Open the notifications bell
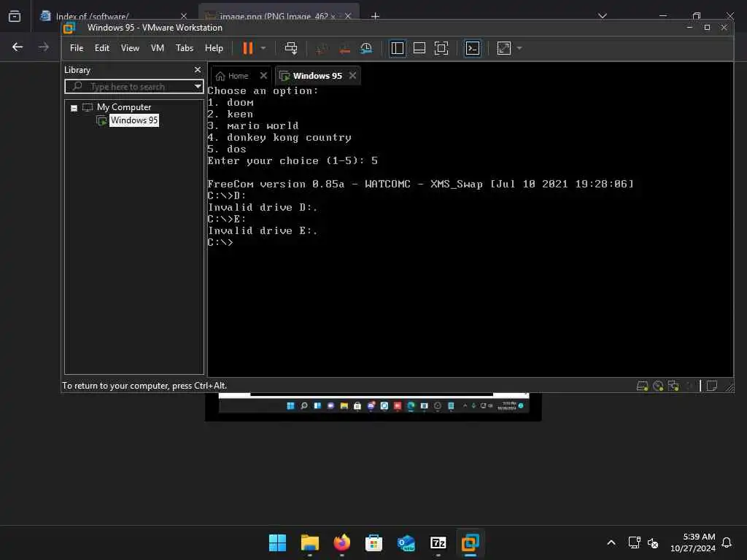Image resolution: width=747 pixels, height=560 pixels. (x=727, y=542)
